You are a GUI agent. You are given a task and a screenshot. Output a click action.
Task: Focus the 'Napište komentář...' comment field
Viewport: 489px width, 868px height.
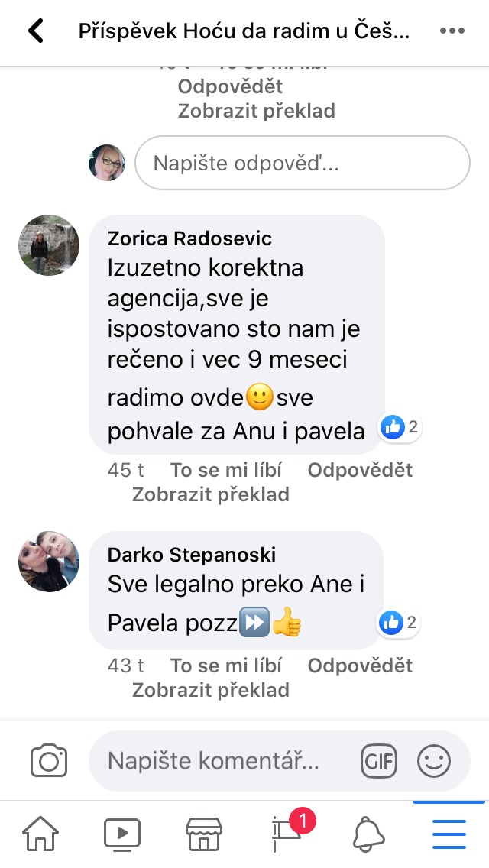point(222,760)
